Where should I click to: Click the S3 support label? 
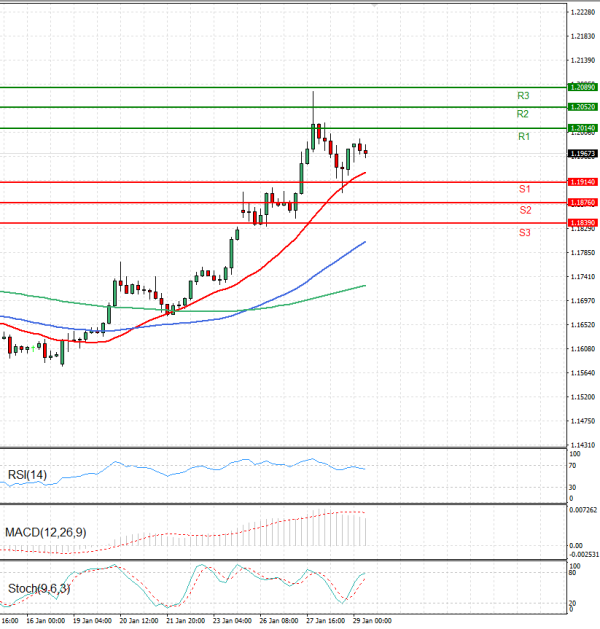[x=525, y=232]
